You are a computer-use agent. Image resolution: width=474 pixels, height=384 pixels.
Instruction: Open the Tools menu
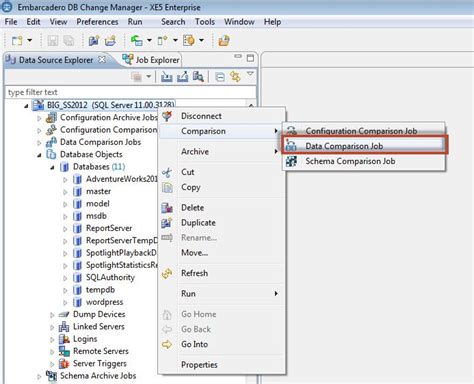(205, 22)
